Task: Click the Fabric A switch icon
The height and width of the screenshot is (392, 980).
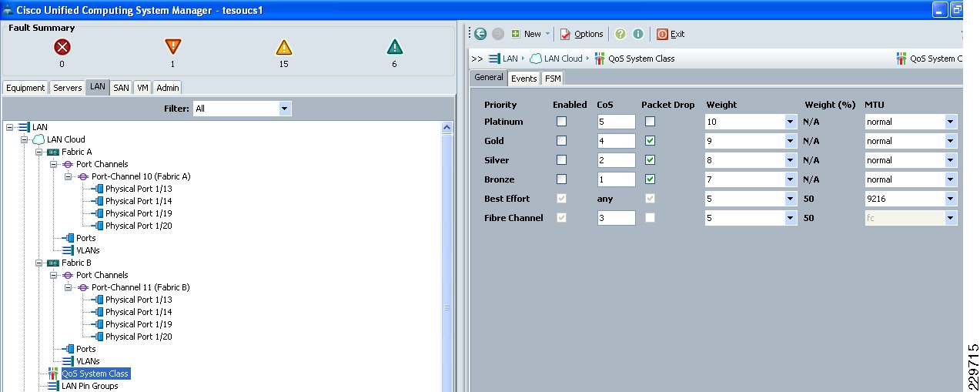Action: pos(52,152)
